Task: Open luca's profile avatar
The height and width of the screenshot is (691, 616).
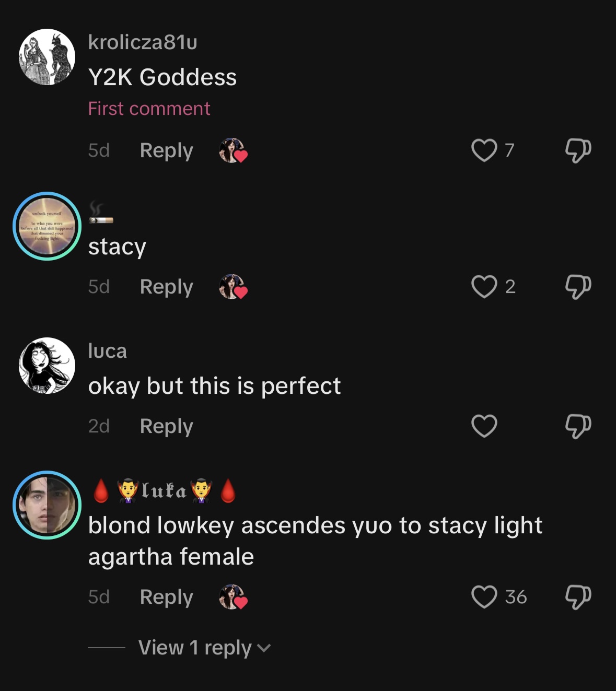Action: (x=47, y=366)
